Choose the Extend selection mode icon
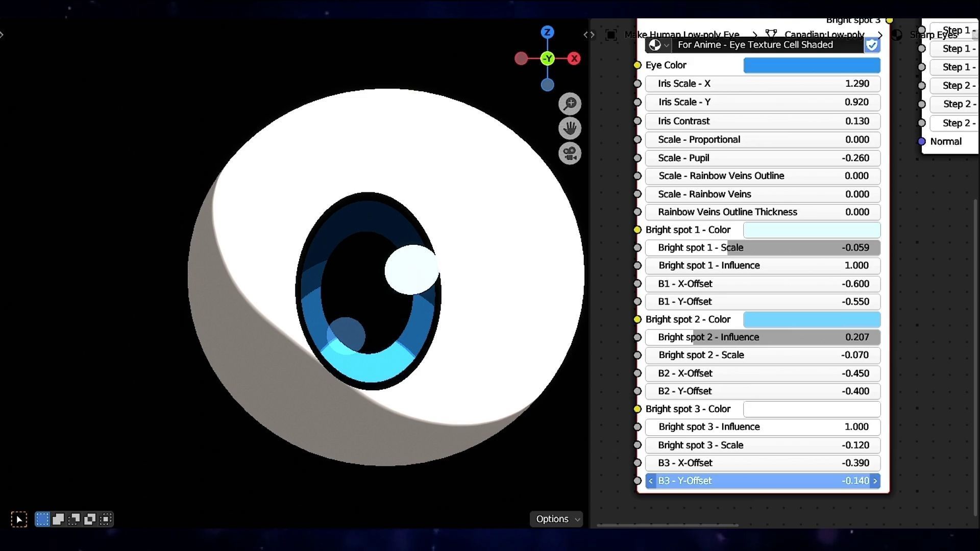980x551 pixels. pyautogui.click(x=58, y=519)
